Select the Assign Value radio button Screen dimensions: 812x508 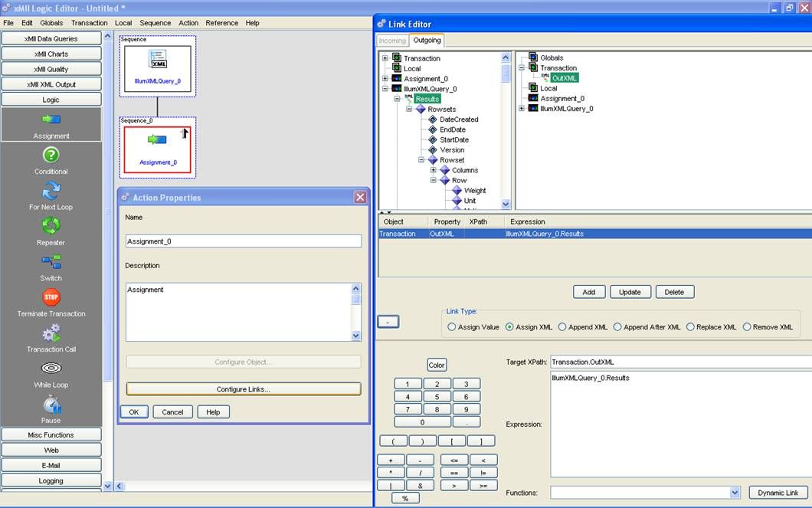(x=451, y=326)
